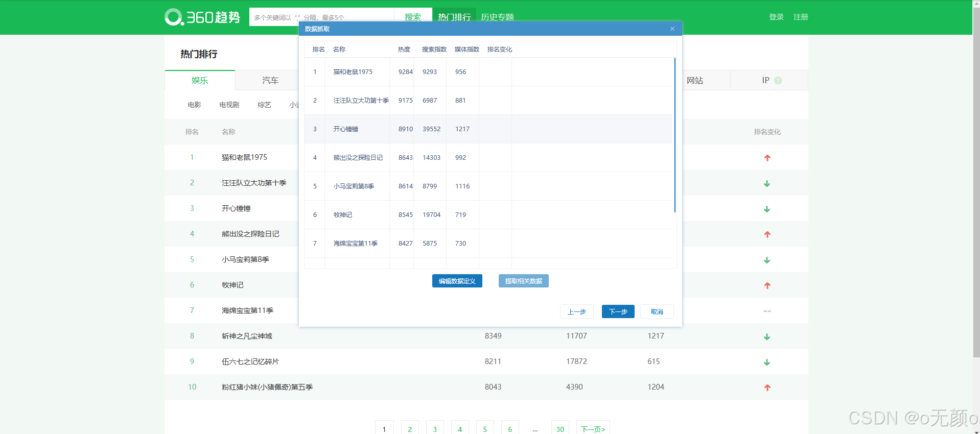Click the 媒体指数 column header in dialog

point(467,50)
